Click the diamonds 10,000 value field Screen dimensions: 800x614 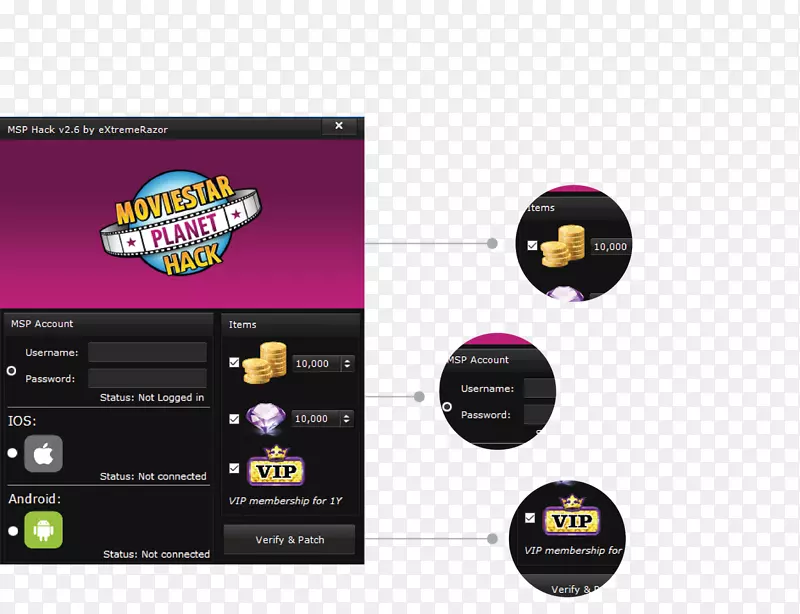point(317,419)
